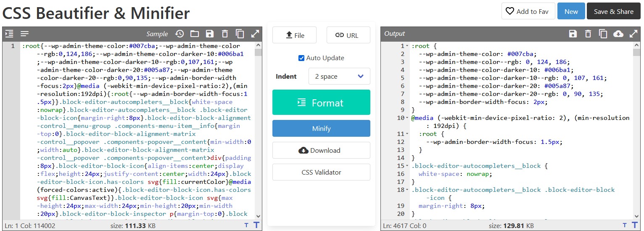Save output using the floppy disk icon
Viewport: 644px width, 231px height.
(573, 34)
